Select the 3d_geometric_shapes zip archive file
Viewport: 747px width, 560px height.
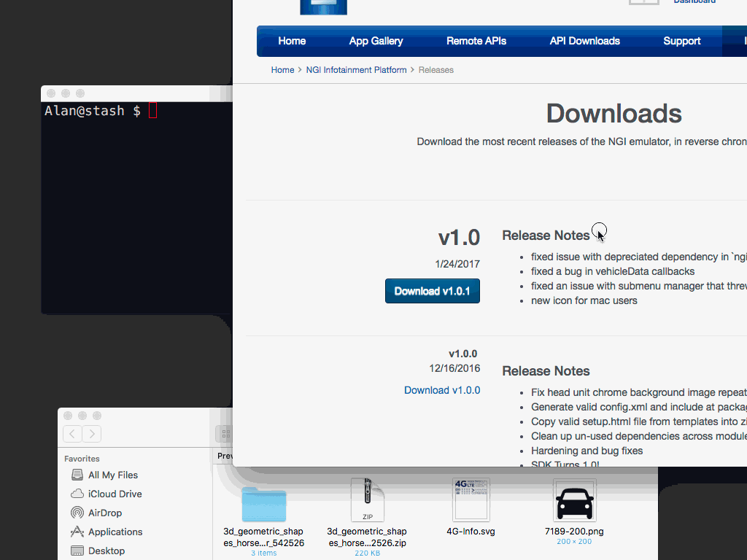coord(368,500)
